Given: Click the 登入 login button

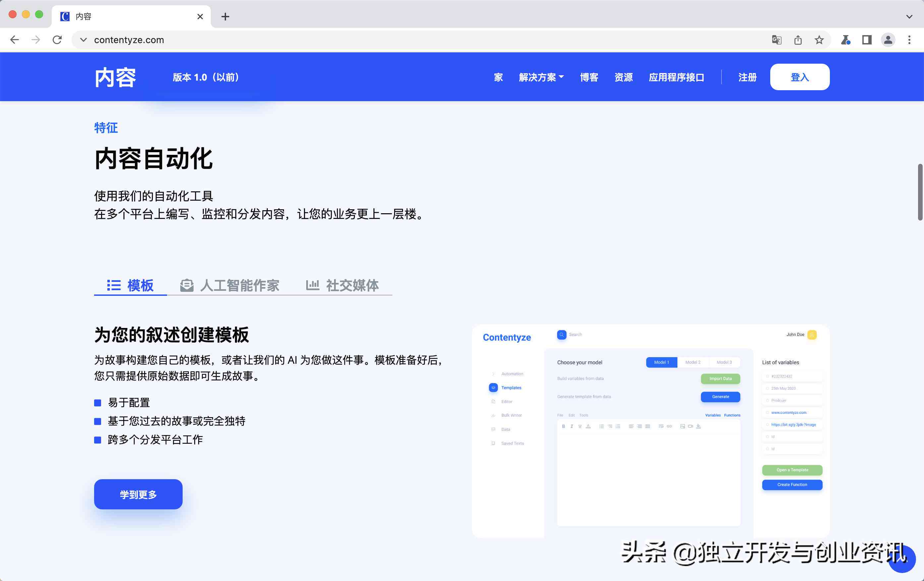Looking at the screenshot, I should pos(800,77).
